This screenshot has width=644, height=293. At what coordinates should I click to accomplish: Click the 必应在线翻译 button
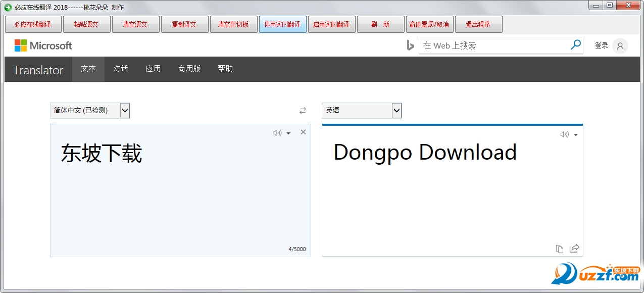(33, 24)
